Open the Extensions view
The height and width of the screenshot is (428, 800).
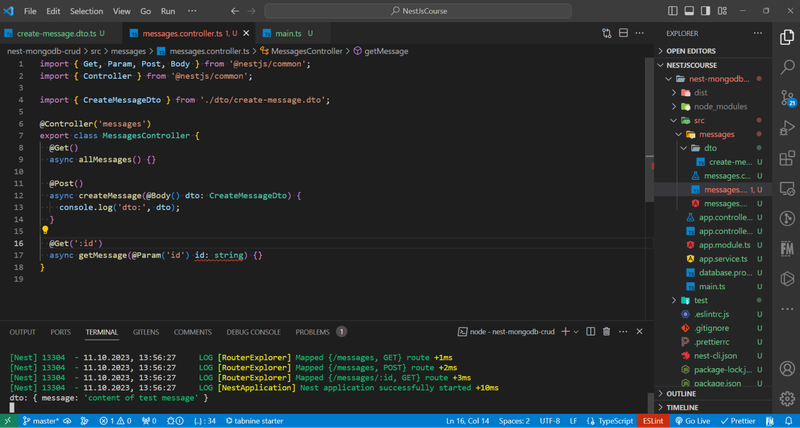click(x=787, y=158)
